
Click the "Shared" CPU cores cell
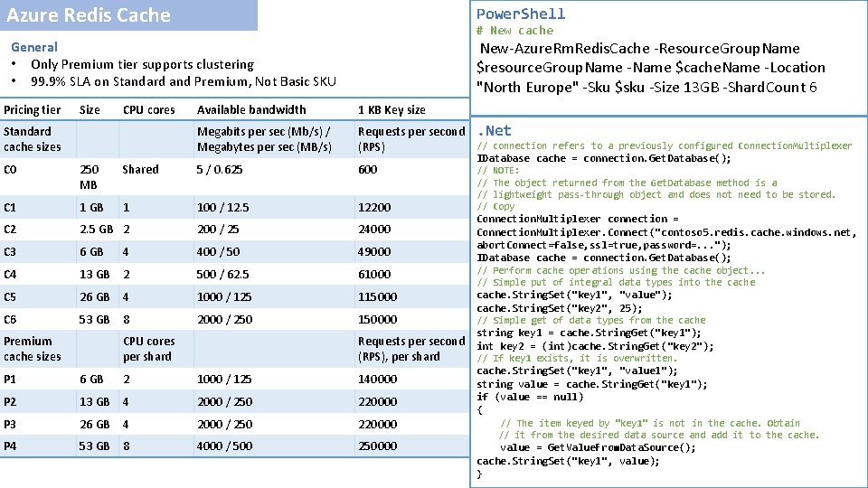[x=141, y=169]
